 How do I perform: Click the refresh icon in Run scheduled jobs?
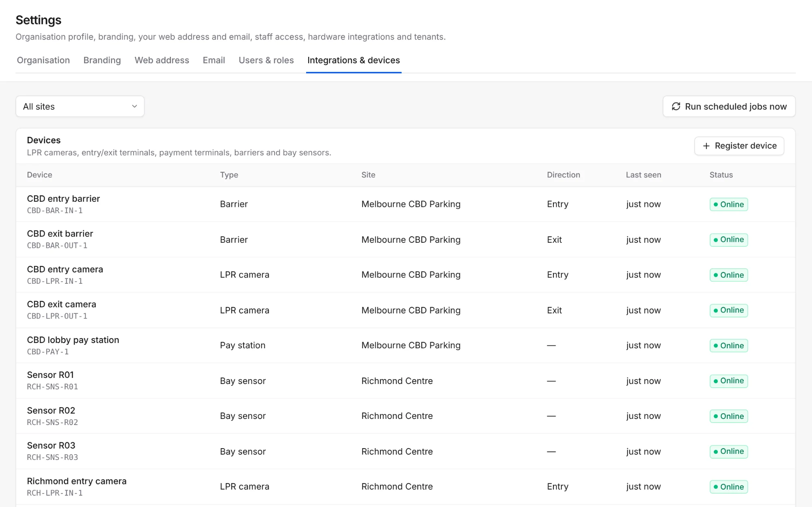[x=676, y=106]
